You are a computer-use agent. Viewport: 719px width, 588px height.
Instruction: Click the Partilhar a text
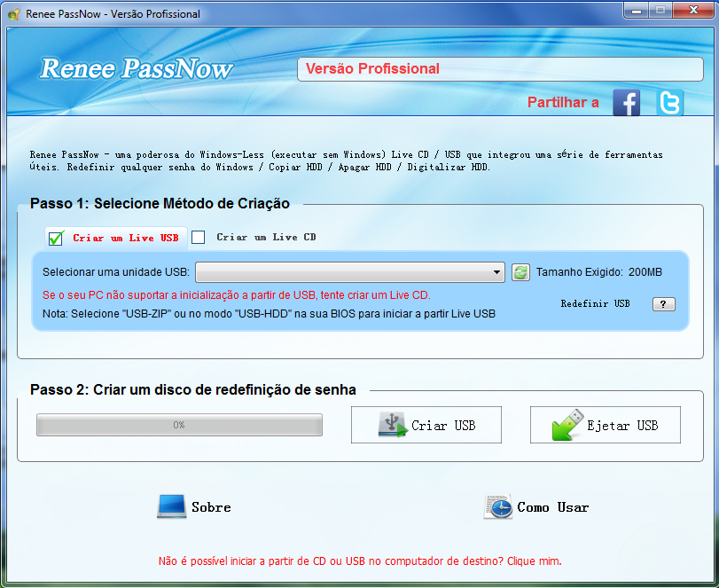click(x=563, y=102)
